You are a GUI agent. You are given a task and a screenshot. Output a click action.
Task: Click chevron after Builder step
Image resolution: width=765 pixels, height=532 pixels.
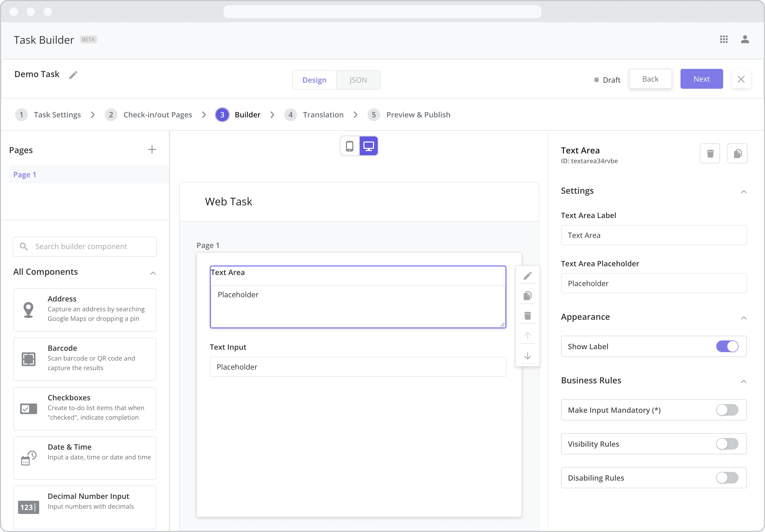point(272,115)
